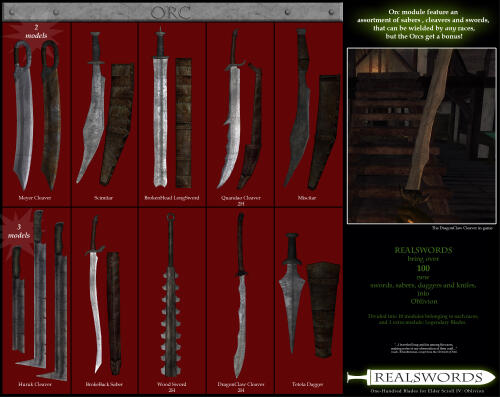Screen dimensions: 500x397
Task: Click the 'DragonClaw Cleaver' caption under blade
Action: click(241, 384)
